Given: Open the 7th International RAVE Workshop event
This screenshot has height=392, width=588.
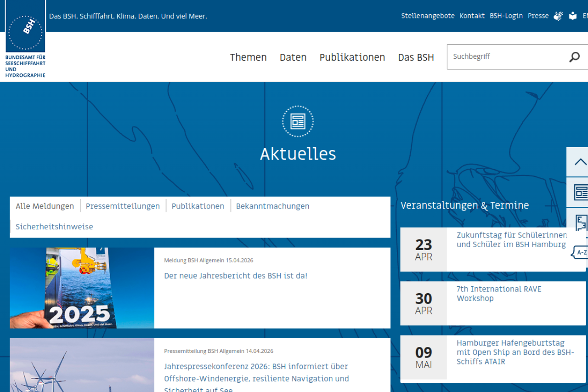Looking at the screenshot, I should [x=499, y=294].
